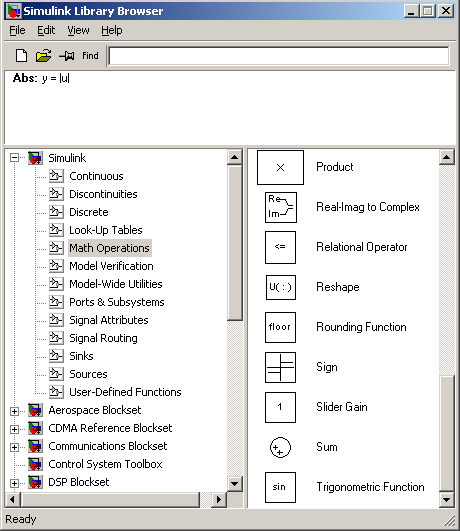Click the Sinks library icon
Image resolution: width=460 pixels, height=531 pixels.
coord(56,356)
